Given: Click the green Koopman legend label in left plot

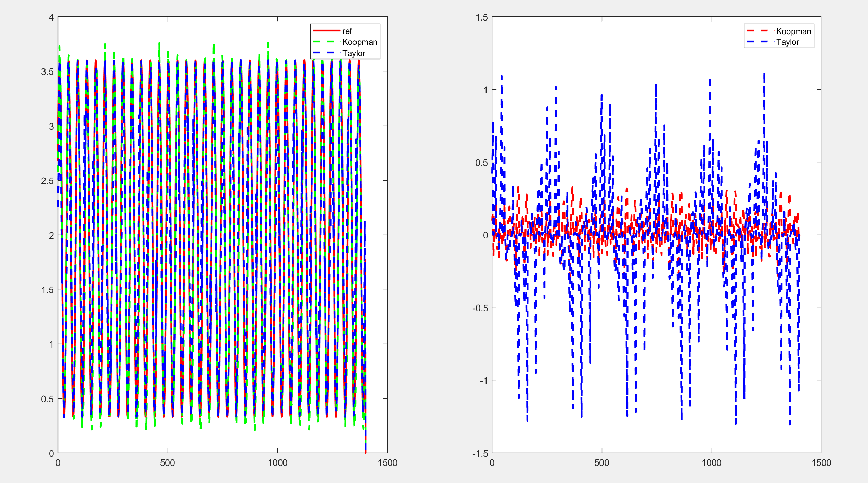Looking at the screenshot, I should [360, 42].
